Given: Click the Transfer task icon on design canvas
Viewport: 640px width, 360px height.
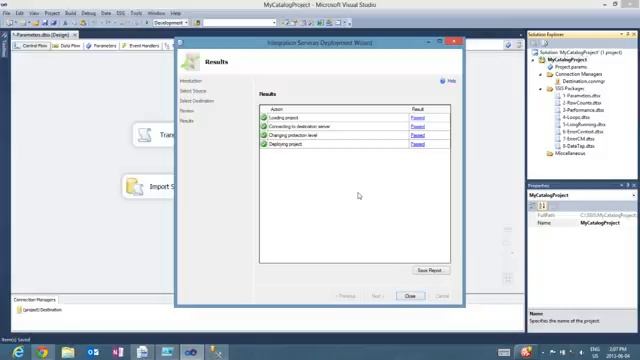Looking at the screenshot, I should point(144,135).
